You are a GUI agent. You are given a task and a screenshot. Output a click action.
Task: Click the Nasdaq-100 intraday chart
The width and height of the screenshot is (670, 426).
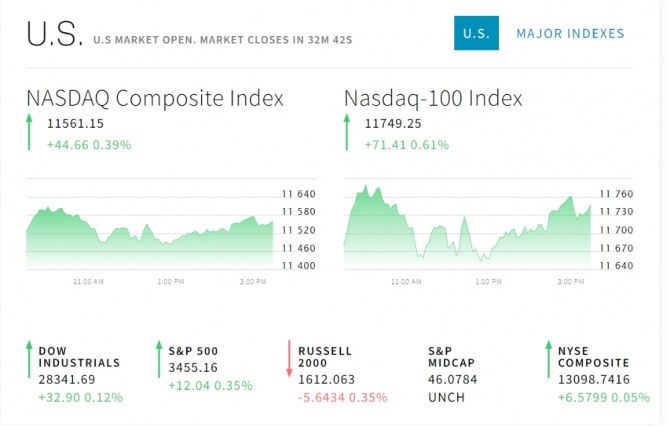point(466,230)
